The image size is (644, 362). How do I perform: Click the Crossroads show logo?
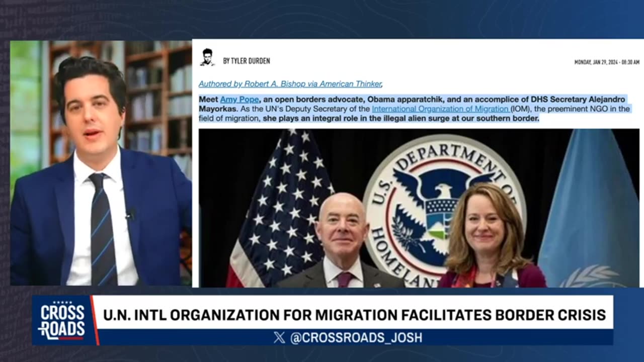(x=63, y=320)
